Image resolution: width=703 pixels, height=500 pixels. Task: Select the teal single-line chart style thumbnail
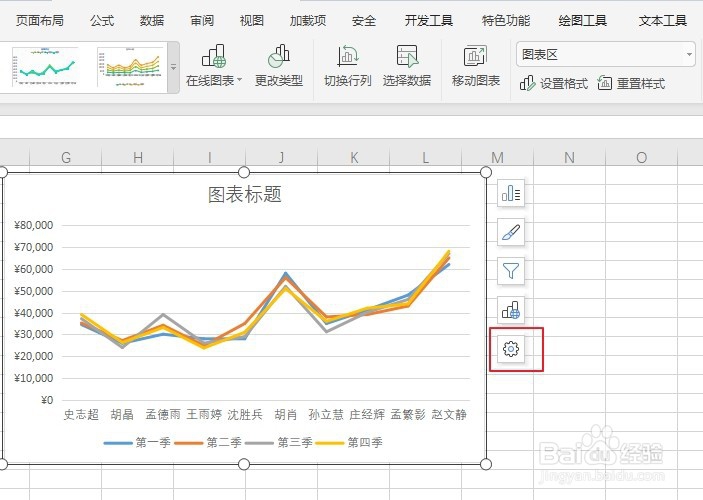point(45,67)
